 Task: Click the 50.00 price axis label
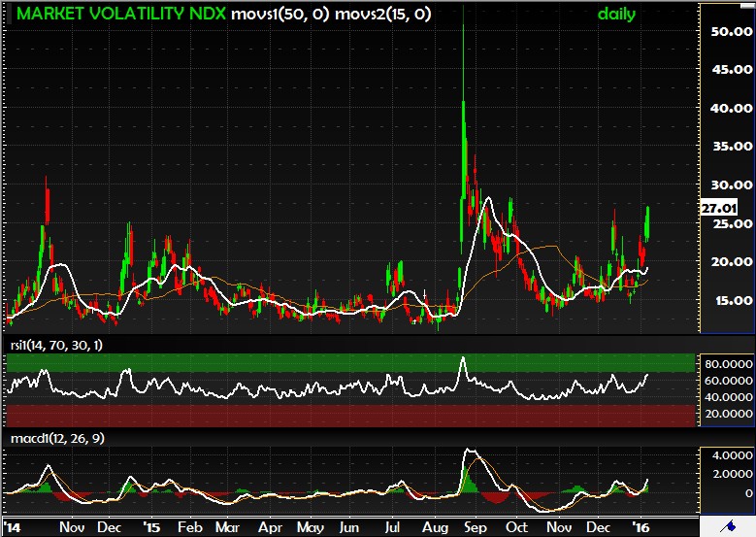728,31
